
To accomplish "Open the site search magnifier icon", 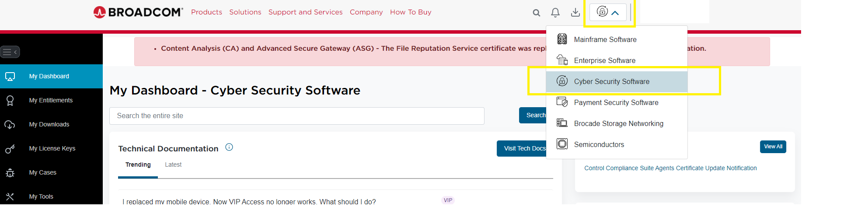I will [x=537, y=13].
